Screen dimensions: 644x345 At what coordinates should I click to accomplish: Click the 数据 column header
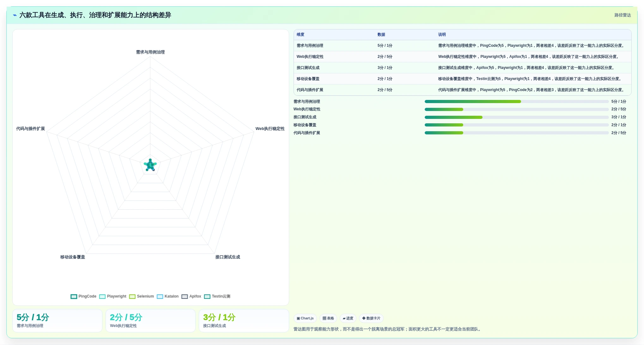pyautogui.click(x=381, y=34)
